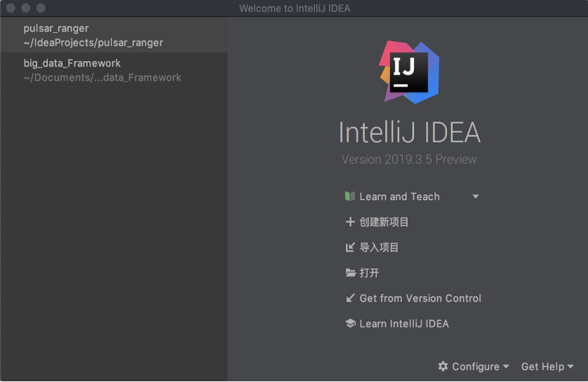Click the import arrow icon beside 导入项目
This screenshot has width=588, height=382.
tap(350, 247)
